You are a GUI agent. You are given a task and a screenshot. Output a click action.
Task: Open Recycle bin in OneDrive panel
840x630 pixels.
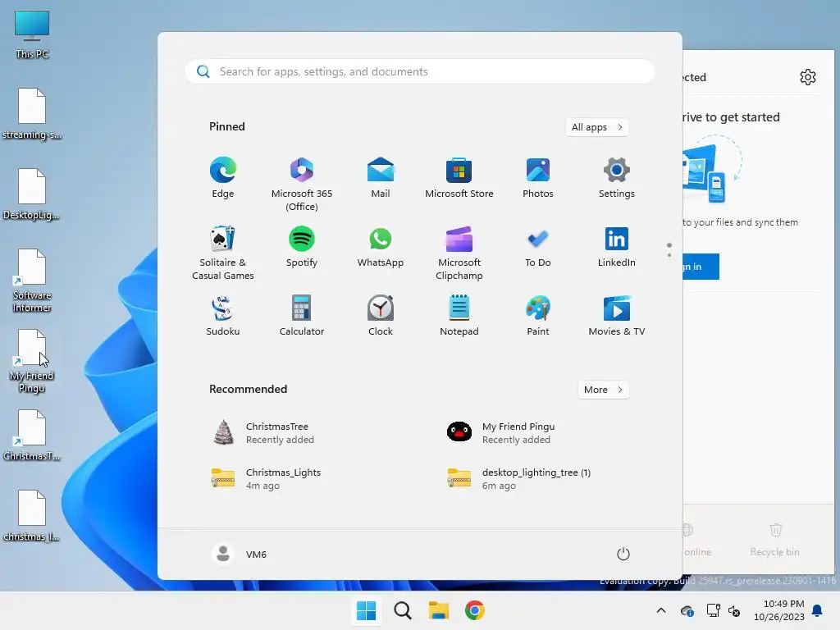point(775,540)
